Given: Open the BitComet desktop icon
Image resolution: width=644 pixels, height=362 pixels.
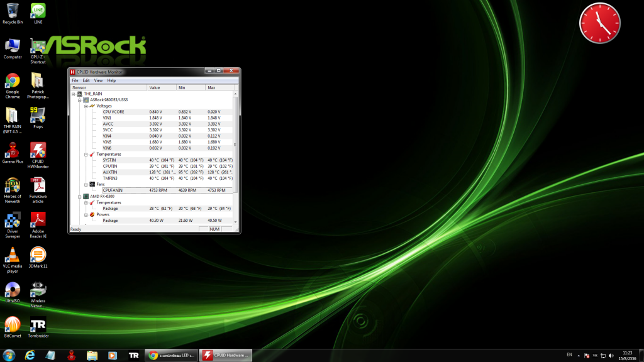Looking at the screenshot, I should (x=13, y=327).
